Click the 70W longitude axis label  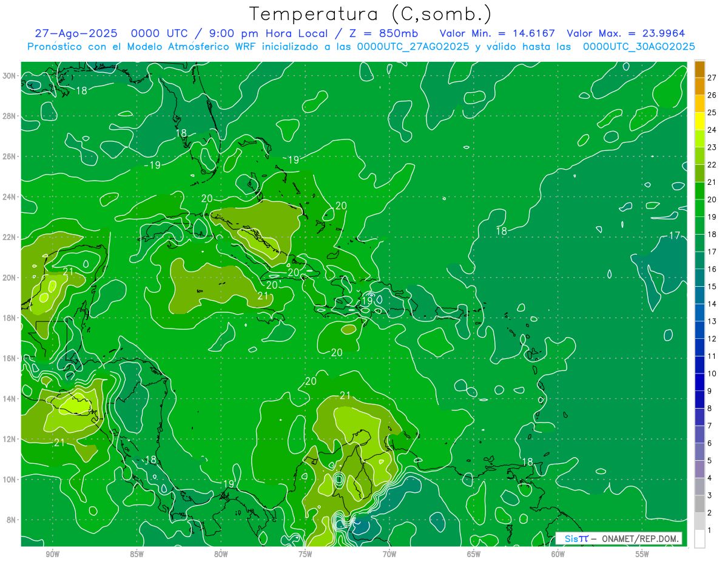click(389, 554)
